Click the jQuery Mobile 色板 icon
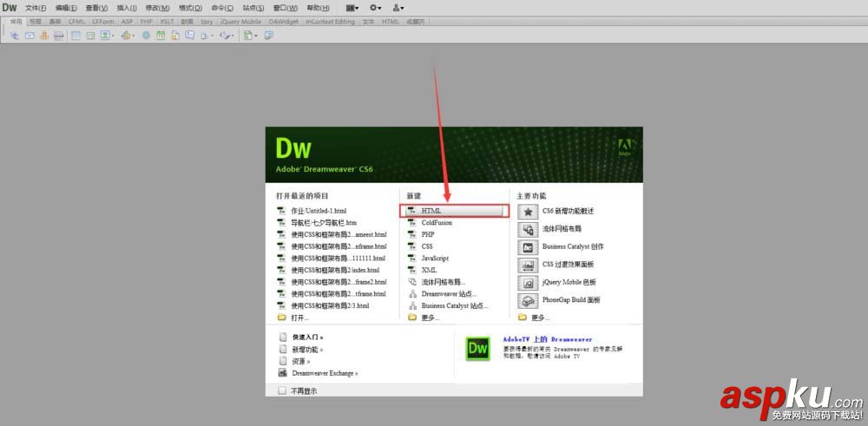Screen dimensions: 868x426 pos(528,282)
